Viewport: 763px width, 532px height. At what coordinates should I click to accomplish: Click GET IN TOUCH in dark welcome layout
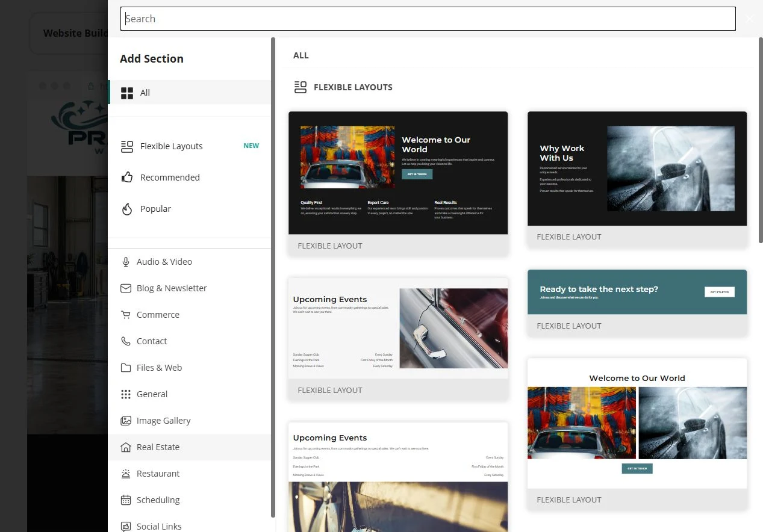(x=417, y=174)
